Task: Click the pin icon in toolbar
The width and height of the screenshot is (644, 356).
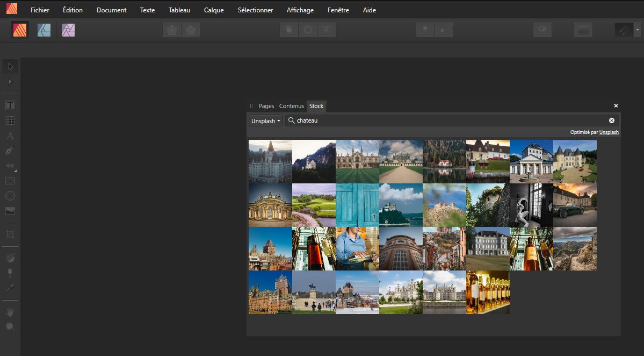Action: (425, 30)
